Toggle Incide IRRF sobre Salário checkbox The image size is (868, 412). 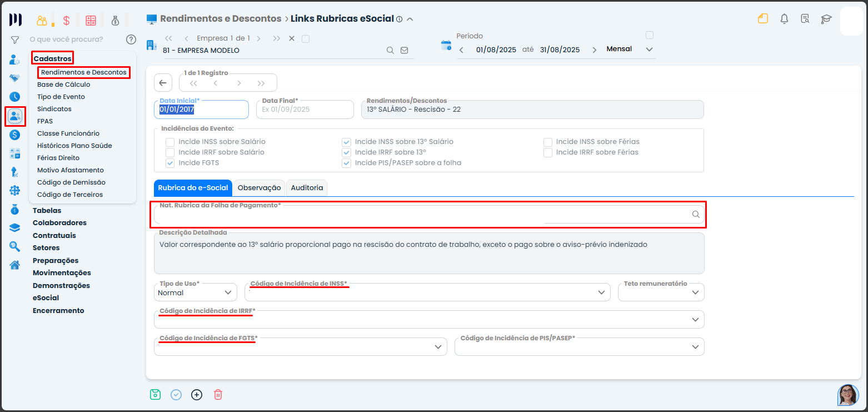point(170,152)
